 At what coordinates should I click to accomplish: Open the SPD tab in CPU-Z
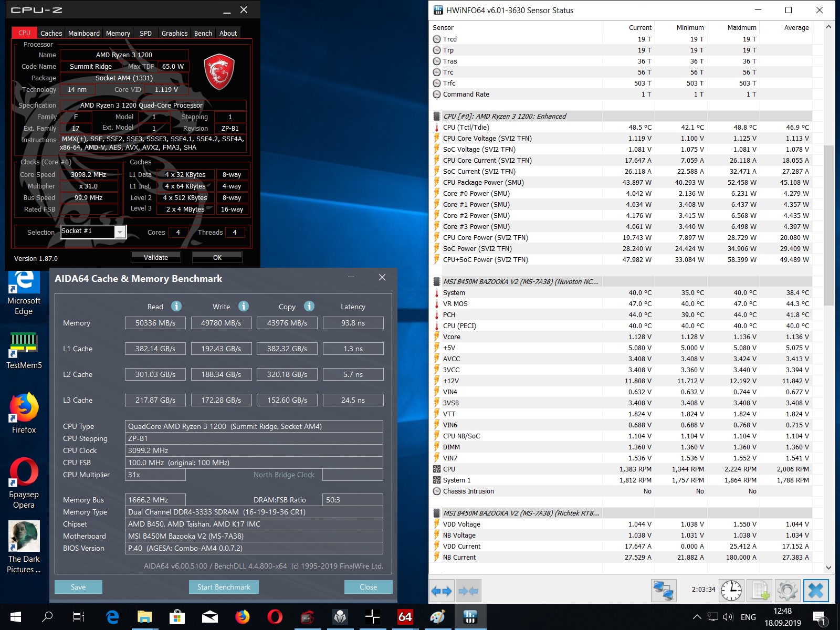(145, 33)
